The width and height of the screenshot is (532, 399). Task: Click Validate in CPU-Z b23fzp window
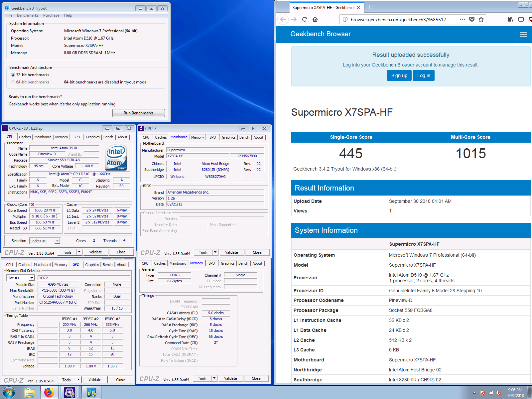click(x=95, y=252)
